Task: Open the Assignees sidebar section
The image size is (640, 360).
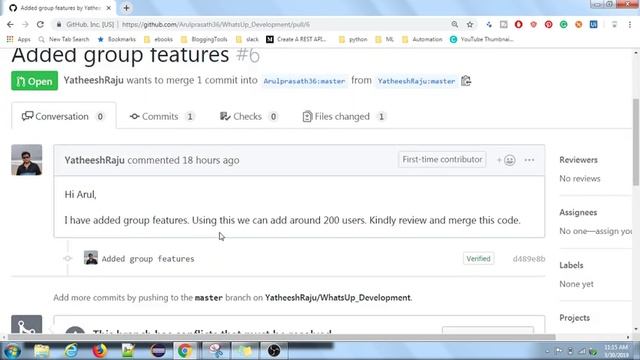Action: 578,212
